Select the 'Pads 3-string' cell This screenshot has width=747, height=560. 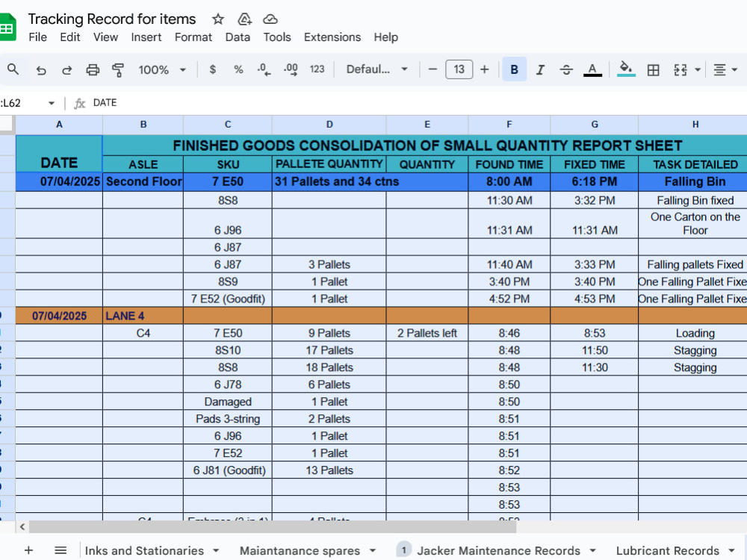point(228,419)
